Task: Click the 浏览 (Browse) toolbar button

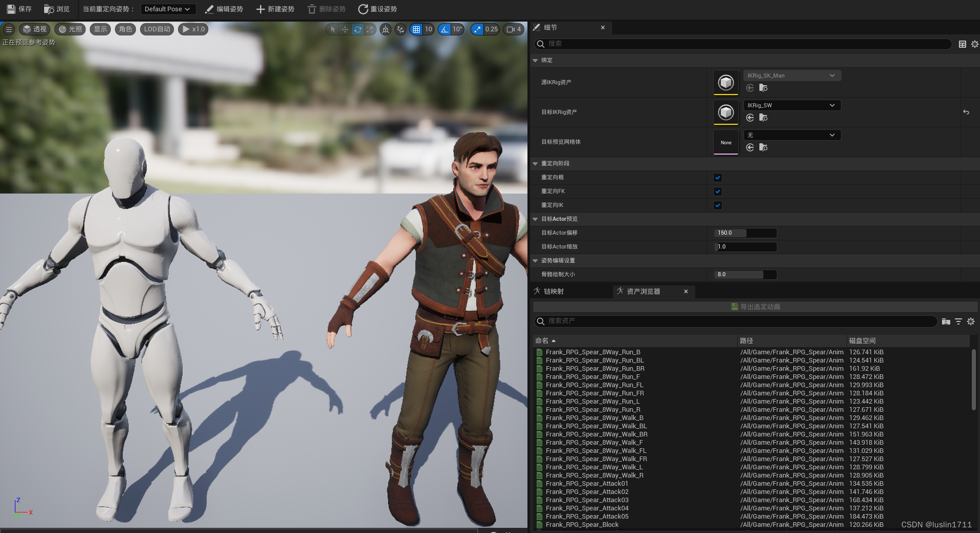Action: [56, 9]
